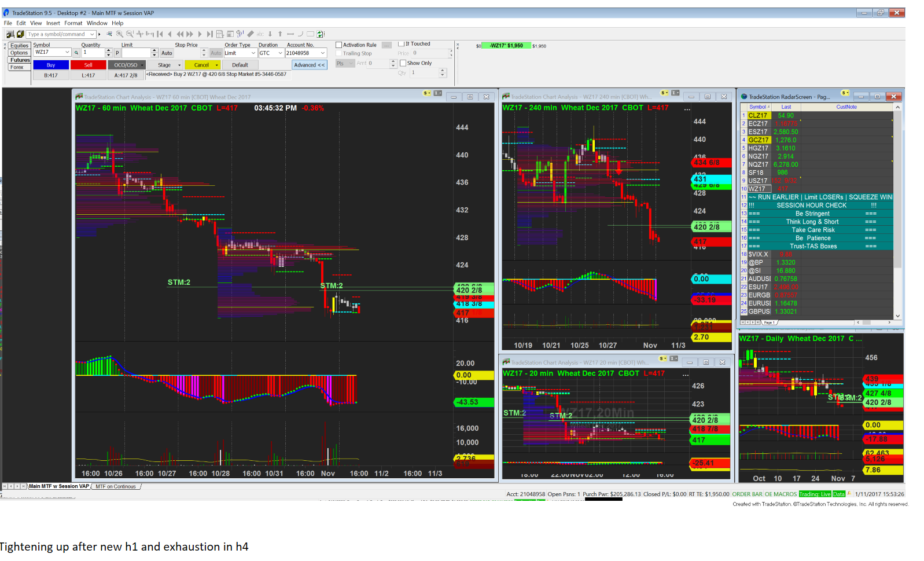Image resolution: width=924 pixels, height=561 pixels.
Task: Click the Default button in order bar
Action: (240, 65)
